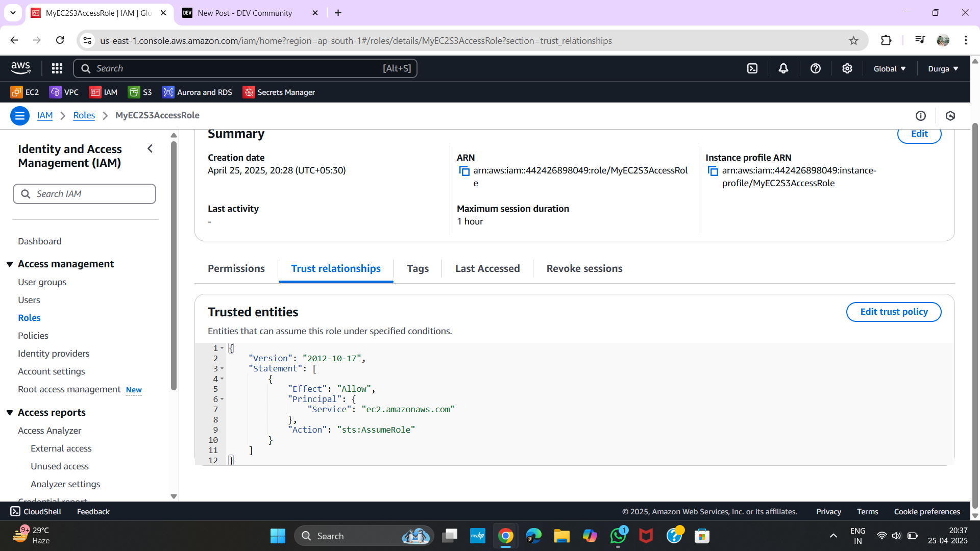Open the Last Accessed tab

point(487,268)
